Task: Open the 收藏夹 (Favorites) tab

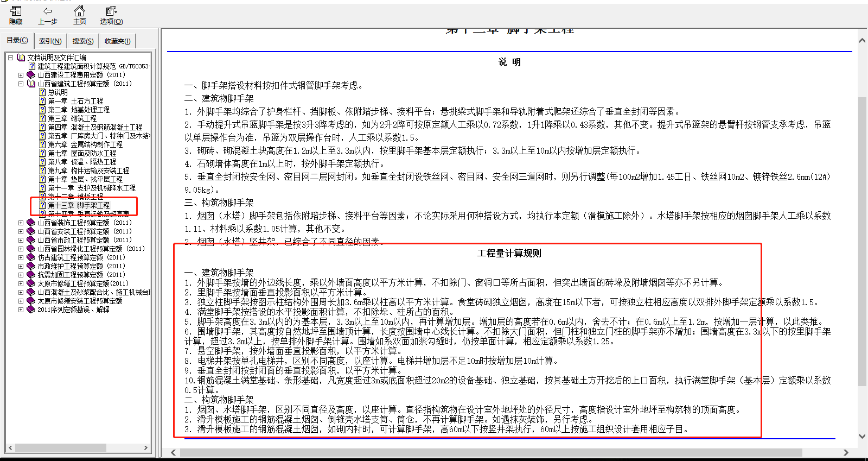Action: pyautogui.click(x=117, y=41)
